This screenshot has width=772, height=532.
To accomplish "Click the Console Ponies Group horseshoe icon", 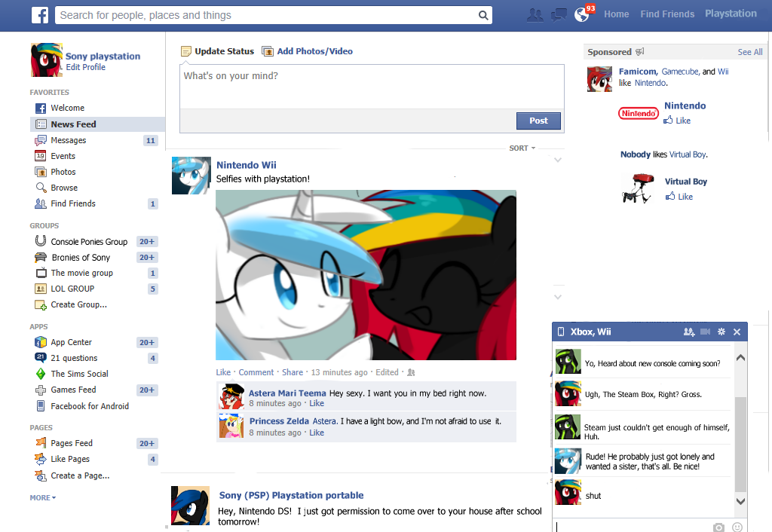I will pos(41,240).
